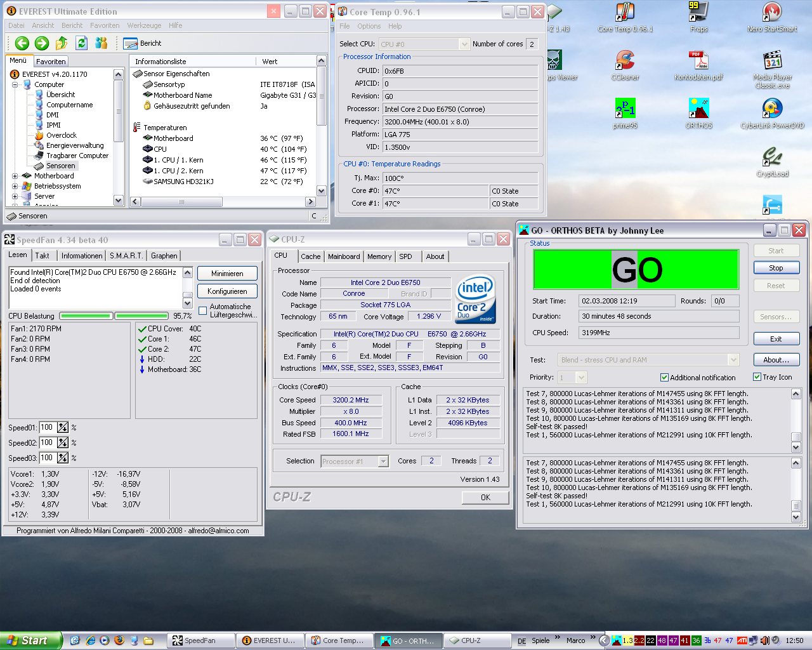812x650 pixels.
Task: Go forward in EVEREST toolbar
Action: click(42, 43)
